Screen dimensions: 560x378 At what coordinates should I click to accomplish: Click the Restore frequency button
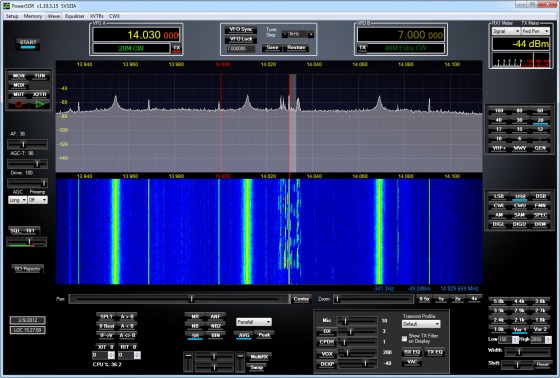(x=296, y=48)
